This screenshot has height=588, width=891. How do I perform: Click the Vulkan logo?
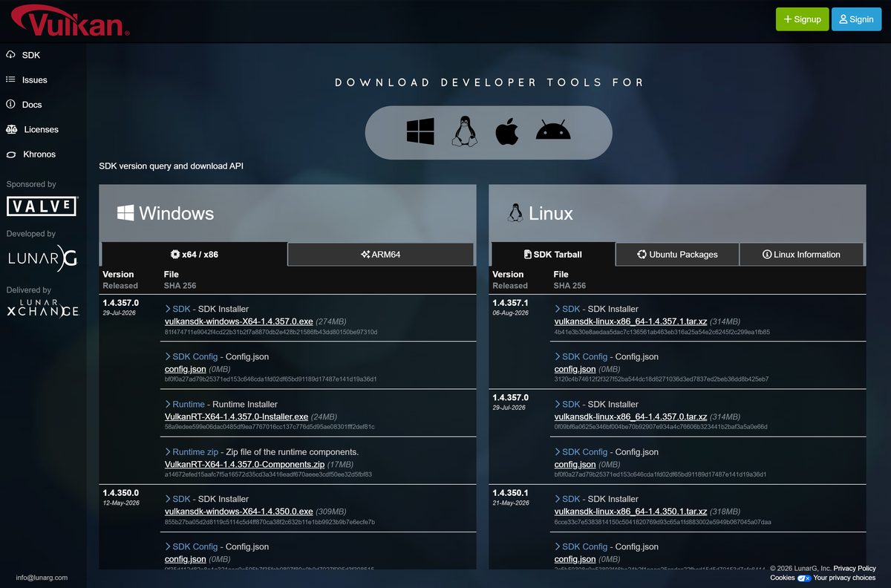point(71,21)
